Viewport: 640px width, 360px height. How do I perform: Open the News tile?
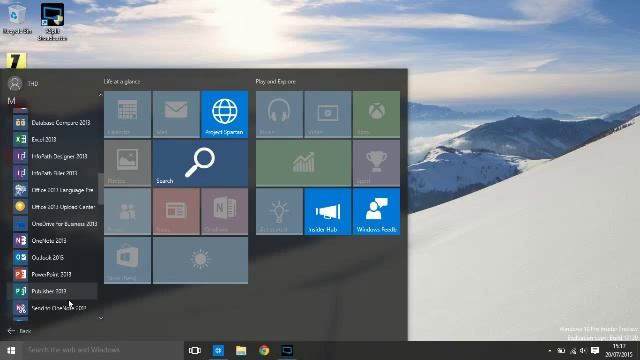[x=176, y=211]
